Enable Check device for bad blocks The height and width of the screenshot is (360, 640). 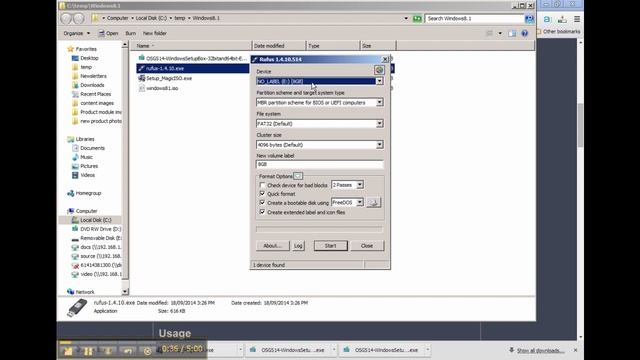262,185
